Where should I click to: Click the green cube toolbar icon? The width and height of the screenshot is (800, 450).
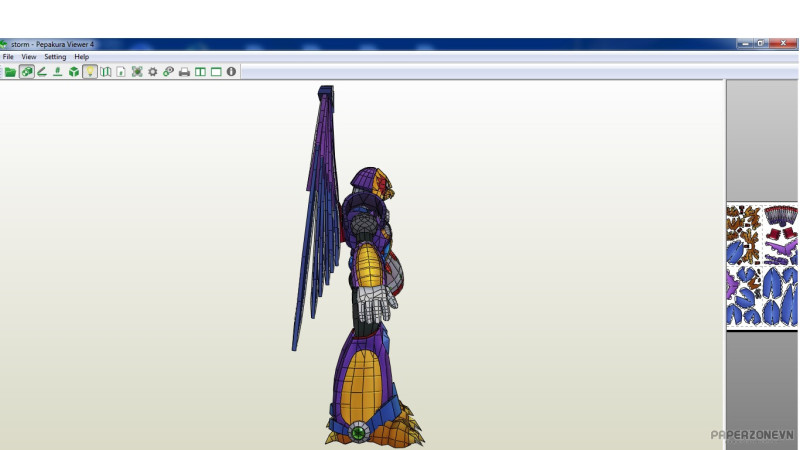pyautogui.click(x=74, y=72)
